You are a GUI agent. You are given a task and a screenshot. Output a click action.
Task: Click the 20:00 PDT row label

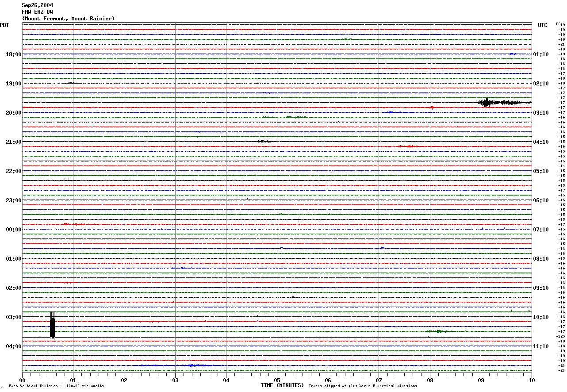coord(14,113)
